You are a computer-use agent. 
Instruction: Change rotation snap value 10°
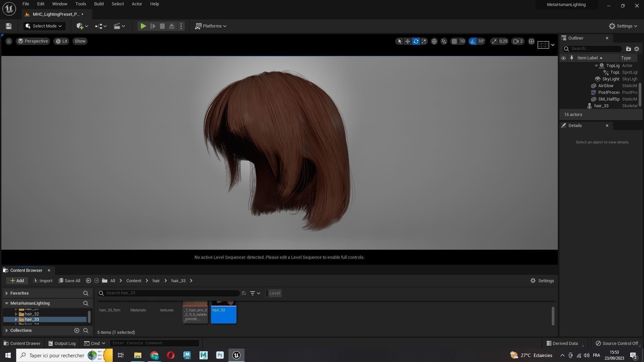481,41
